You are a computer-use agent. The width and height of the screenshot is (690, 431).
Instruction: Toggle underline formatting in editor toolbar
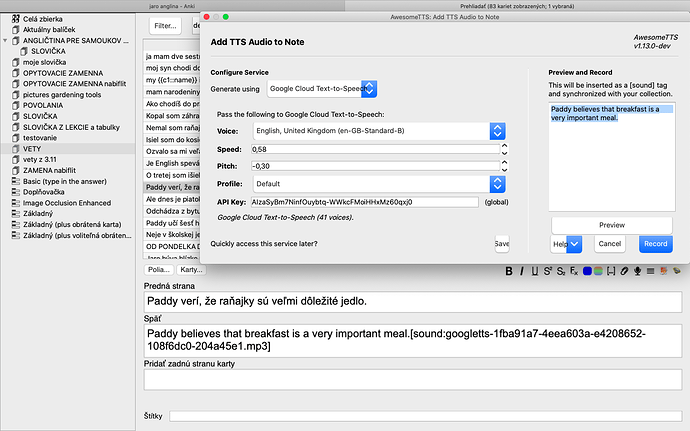pos(535,271)
